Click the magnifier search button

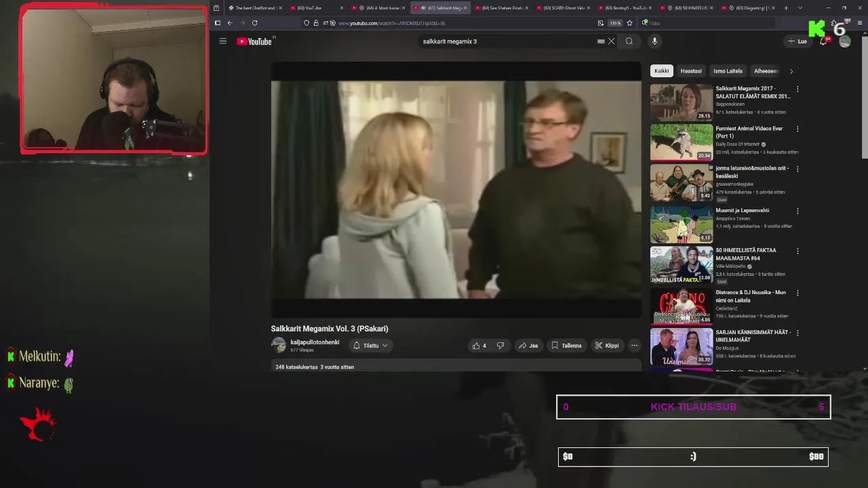click(629, 41)
